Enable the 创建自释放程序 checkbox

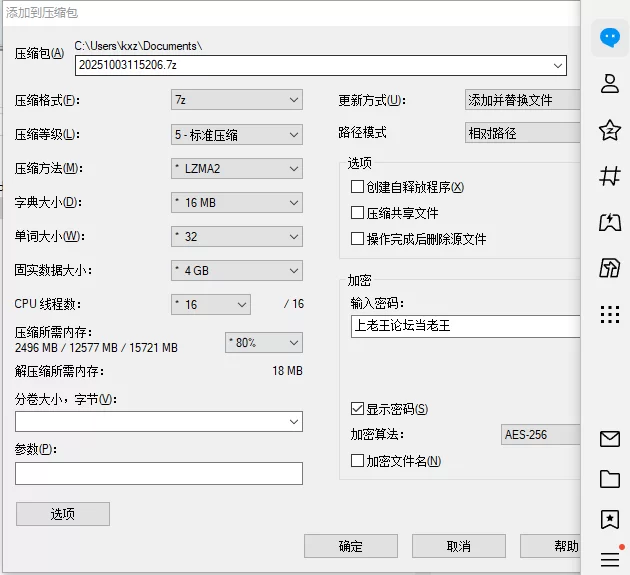pyautogui.click(x=357, y=187)
